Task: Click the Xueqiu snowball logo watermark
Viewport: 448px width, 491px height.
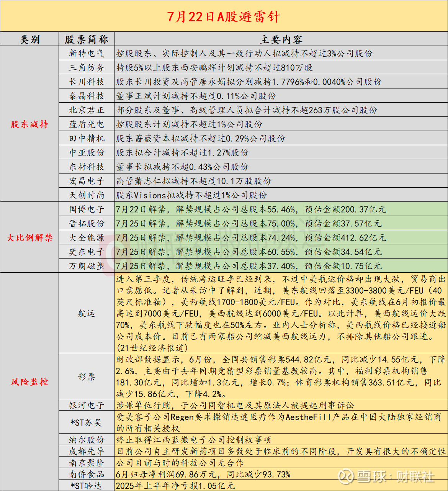Action: click(346, 476)
